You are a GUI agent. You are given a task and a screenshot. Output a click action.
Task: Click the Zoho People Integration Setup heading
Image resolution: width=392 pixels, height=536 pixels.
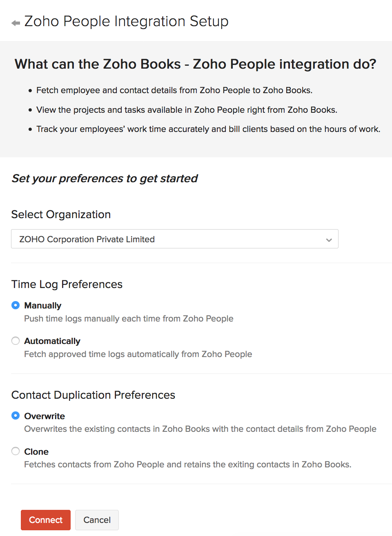click(127, 21)
